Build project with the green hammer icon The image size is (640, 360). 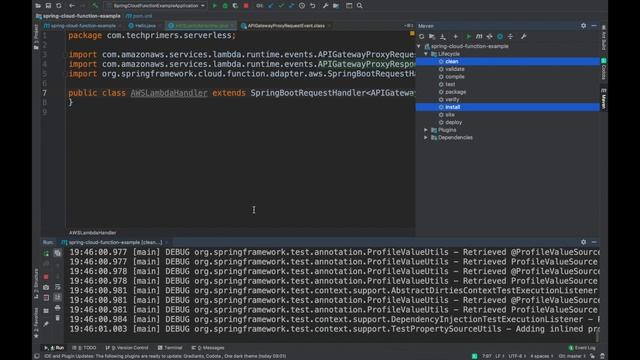tap(95, 6)
